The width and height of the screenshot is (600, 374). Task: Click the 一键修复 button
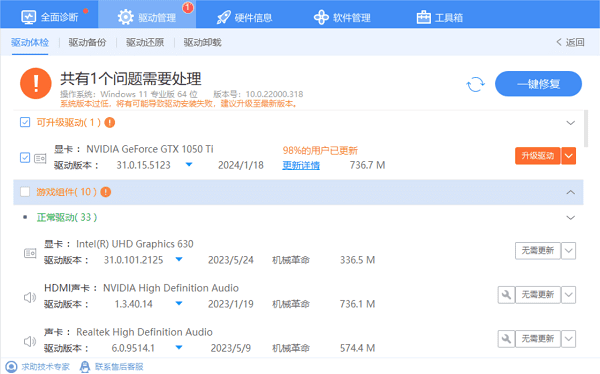click(x=538, y=84)
